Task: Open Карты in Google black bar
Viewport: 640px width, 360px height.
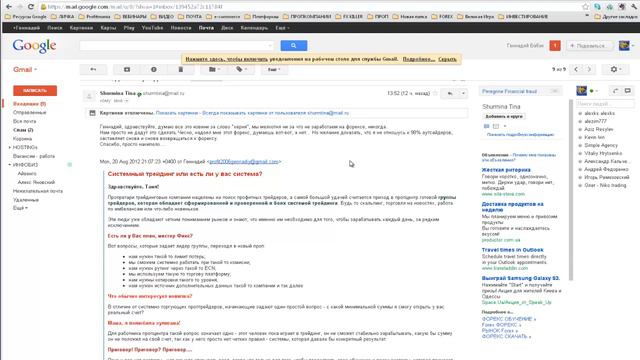Action: (108, 28)
